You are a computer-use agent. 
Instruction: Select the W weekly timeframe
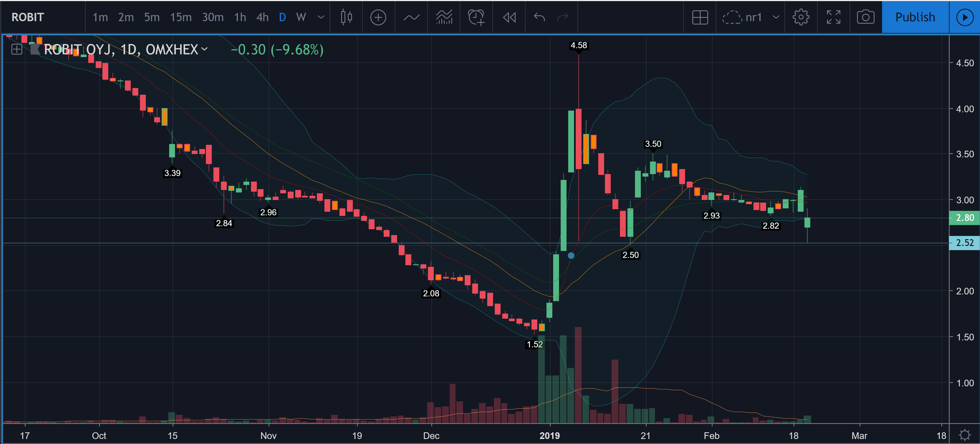pyautogui.click(x=301, y=17)
